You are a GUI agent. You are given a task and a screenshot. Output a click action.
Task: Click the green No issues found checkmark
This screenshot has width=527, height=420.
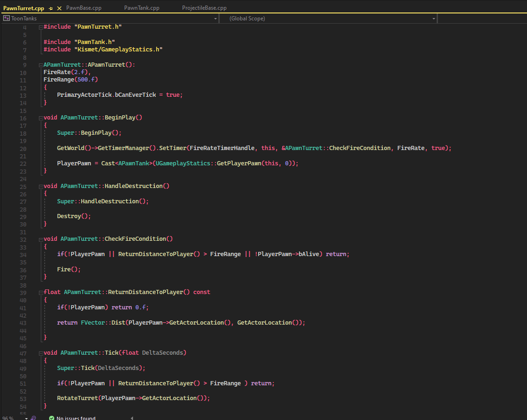(51, 418)
